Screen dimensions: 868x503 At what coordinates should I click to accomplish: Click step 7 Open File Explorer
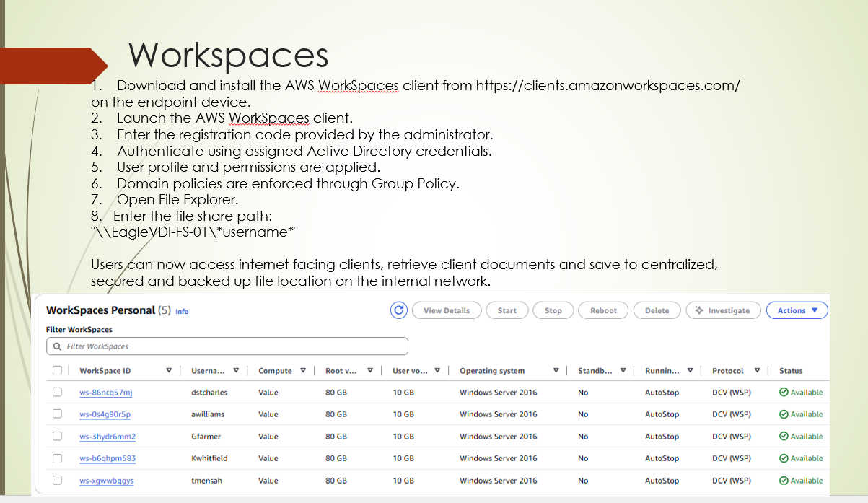tap(165, 199)
